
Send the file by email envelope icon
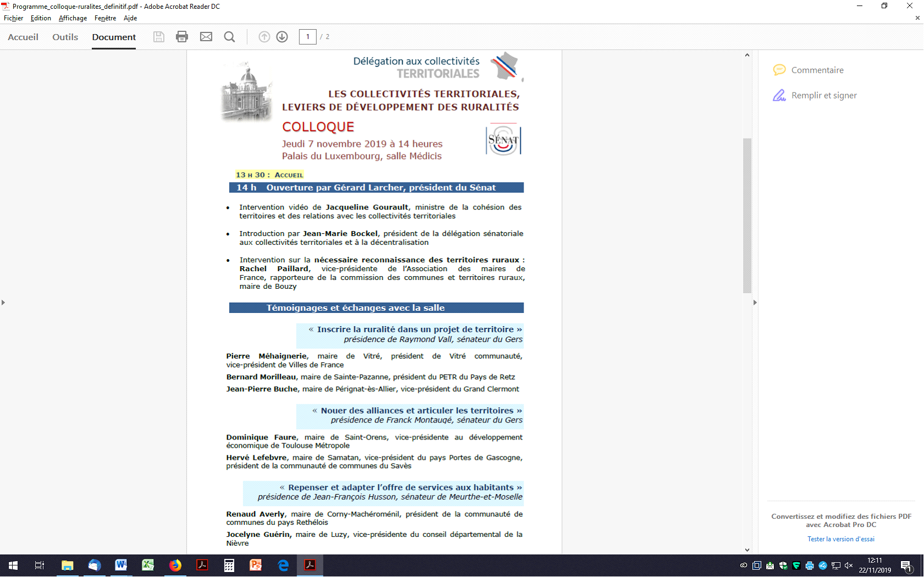206,37
